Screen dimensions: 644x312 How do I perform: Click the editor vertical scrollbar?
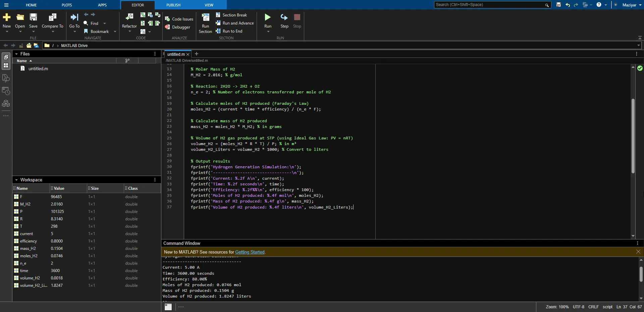tap(633, 136)
